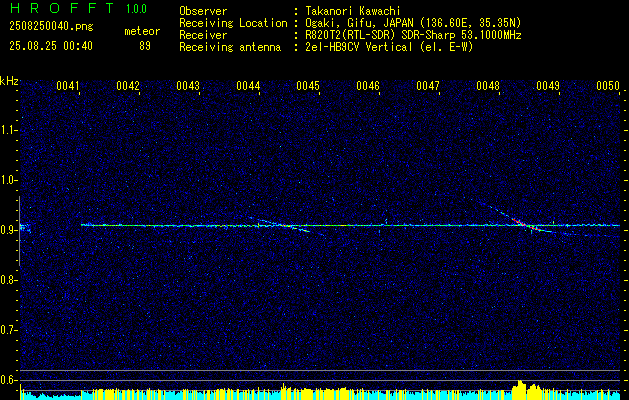The height and width of the screenshot is (400, 629).
Task: Click frequency axis label 1.0
Action: (8, 180)
